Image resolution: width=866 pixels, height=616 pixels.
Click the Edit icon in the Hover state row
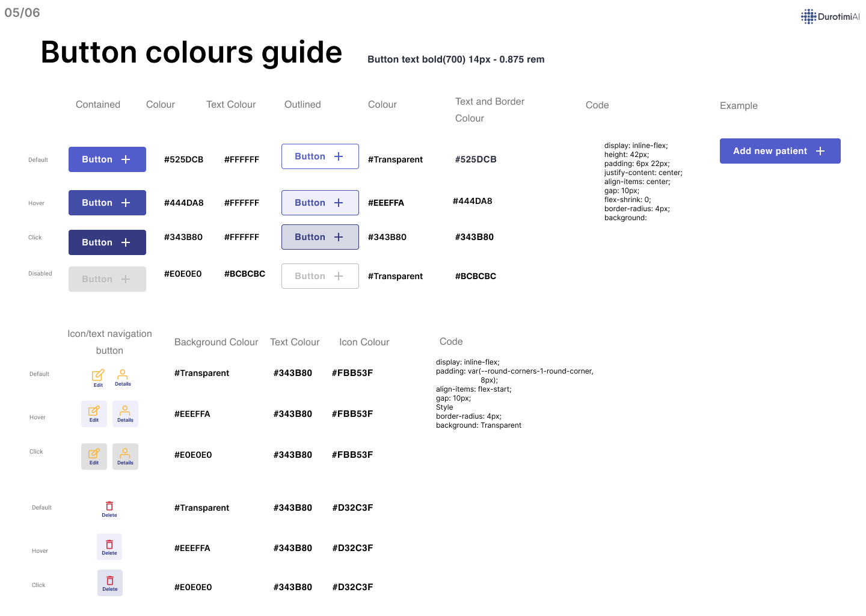click(x=94, y=413)
